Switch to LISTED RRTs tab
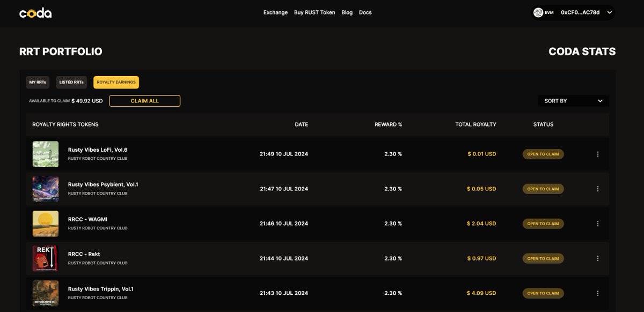Image resolution: width=644 pixels, height=312 pixels. tap(71, 83)
